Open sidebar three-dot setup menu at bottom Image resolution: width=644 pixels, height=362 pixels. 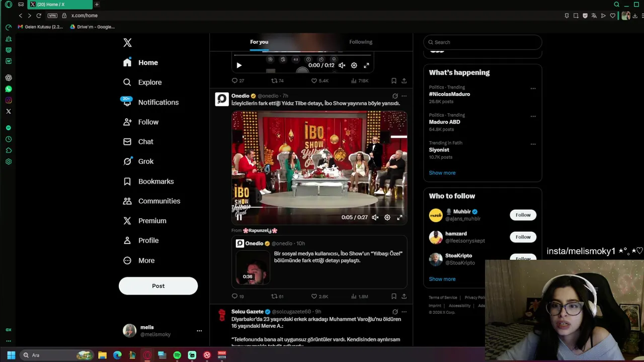(9, 341)
